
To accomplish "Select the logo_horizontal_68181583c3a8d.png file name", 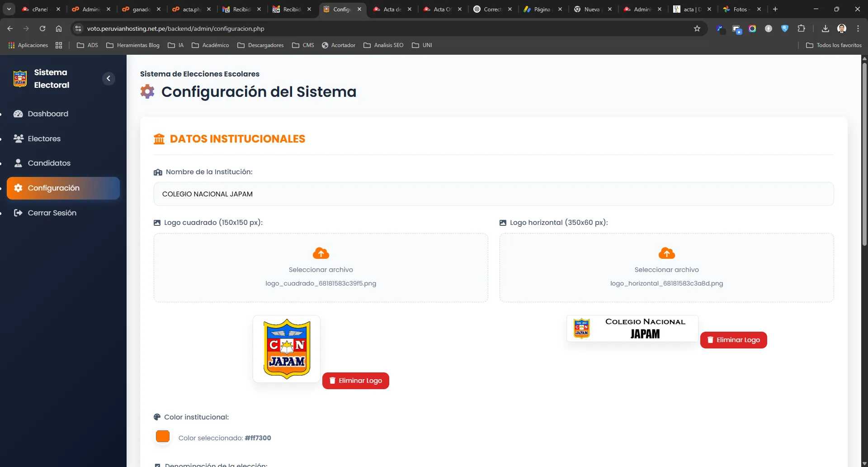I will click(666, 283).
